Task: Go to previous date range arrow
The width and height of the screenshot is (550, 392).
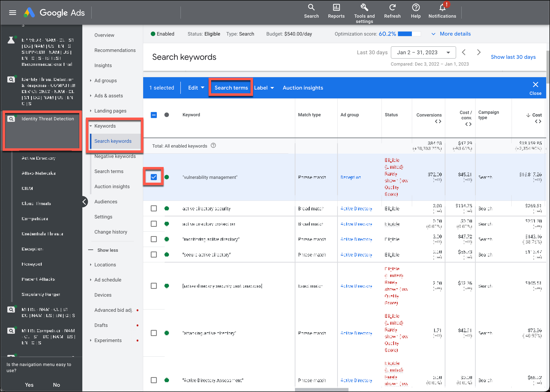Action: [464, 52]
